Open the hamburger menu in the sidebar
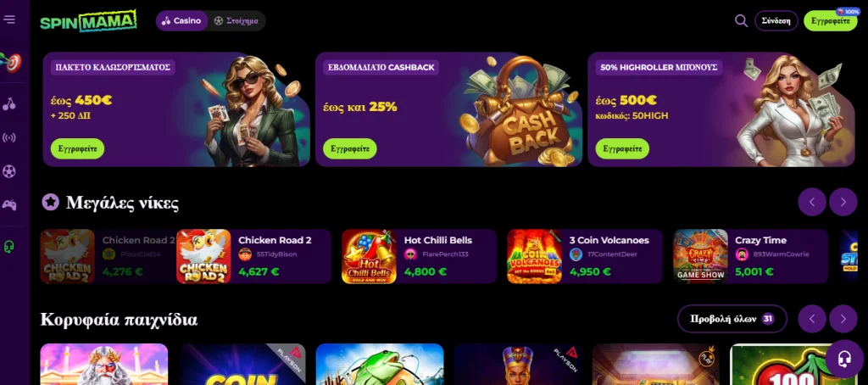Image resolution: width=868 pixels, height=385 pixels. (x=9, y=20)
